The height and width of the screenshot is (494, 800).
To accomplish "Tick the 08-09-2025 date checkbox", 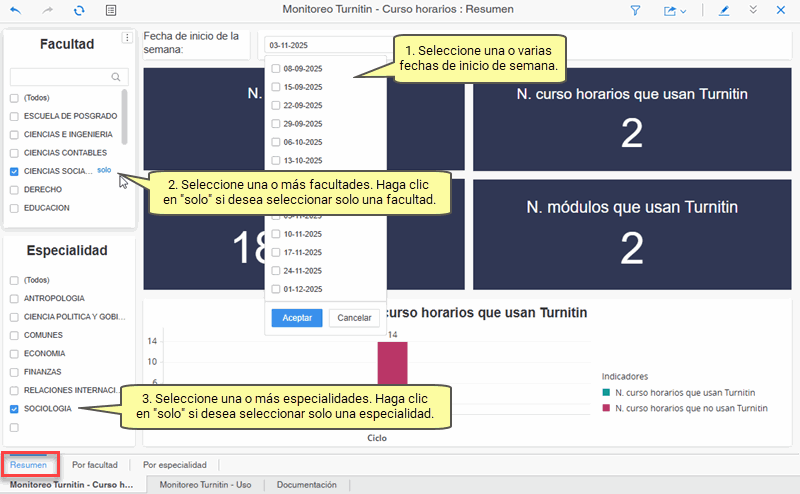I will click(x=276, y=69).
